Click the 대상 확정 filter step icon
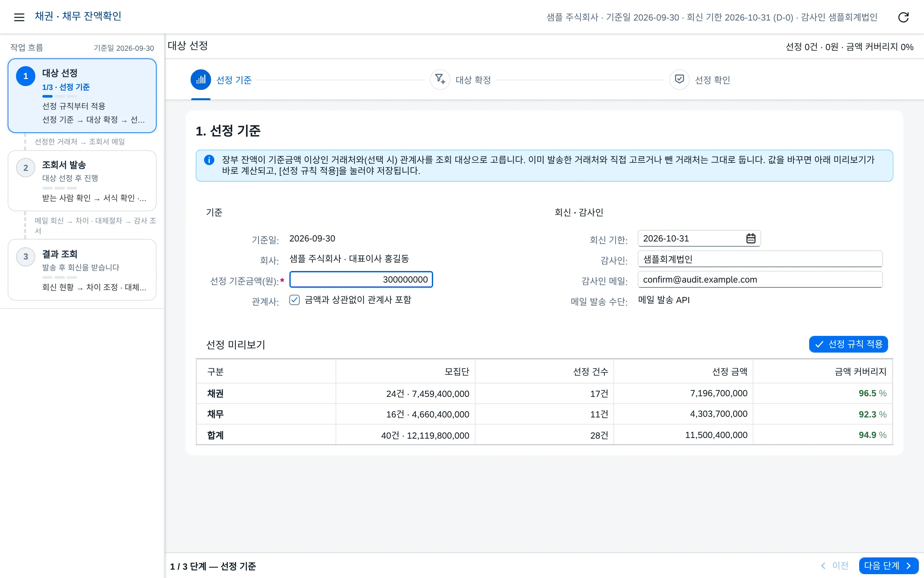Viewport: 924px width, 578px height. (440, 80)
